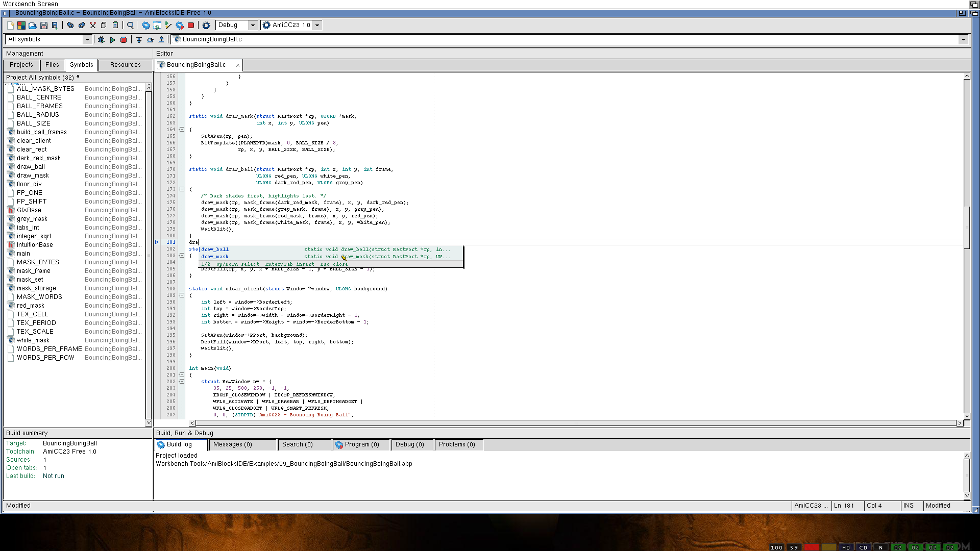The image size is (980, 551).
Task: Open a file using the folder icon
Action: click(33, 25)
